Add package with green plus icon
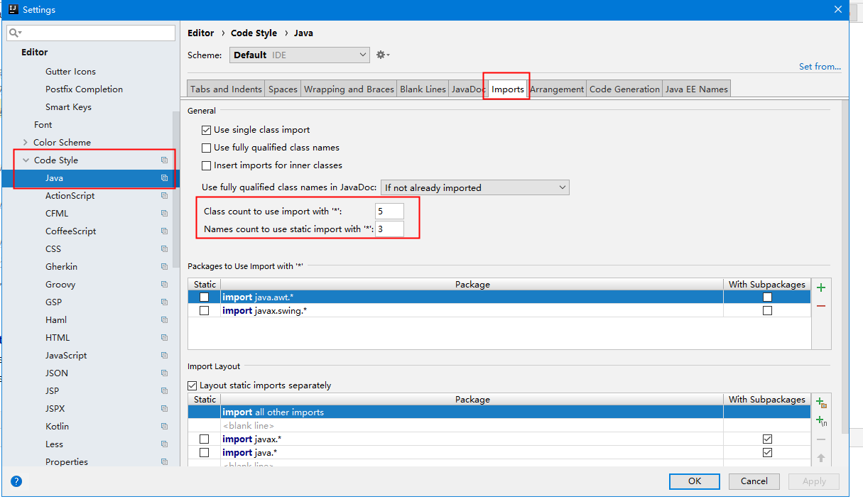 coord(821,287)
